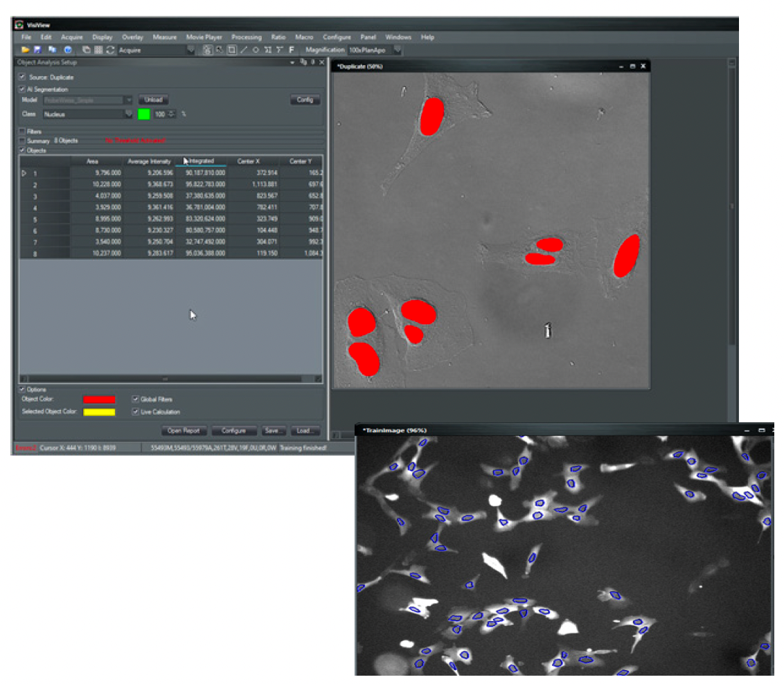Screen dimensions: 784x684
Task: Disable the Live Calculation checkbox
Action: [x=136, y=412]
